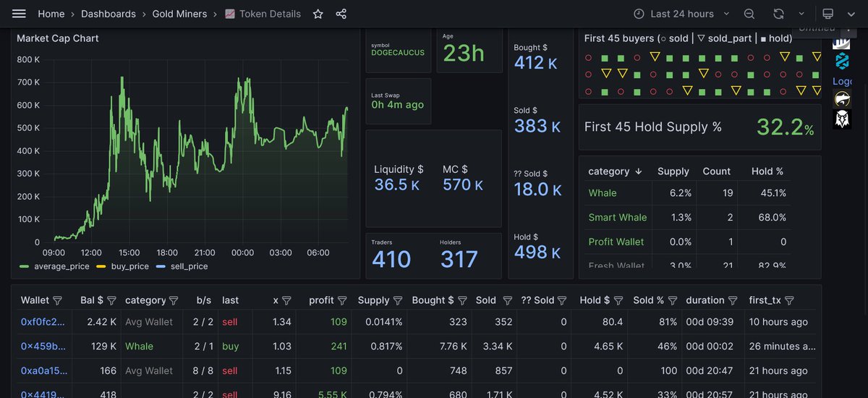Open the hamburger navigation menu
The image size is (868, 398).
pyautogui.click(x=20, y=14)
